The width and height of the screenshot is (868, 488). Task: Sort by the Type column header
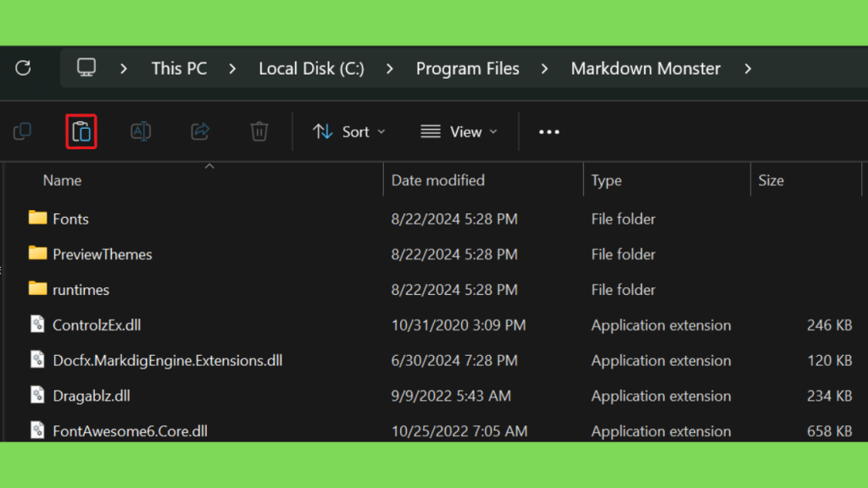pos(606,180)
